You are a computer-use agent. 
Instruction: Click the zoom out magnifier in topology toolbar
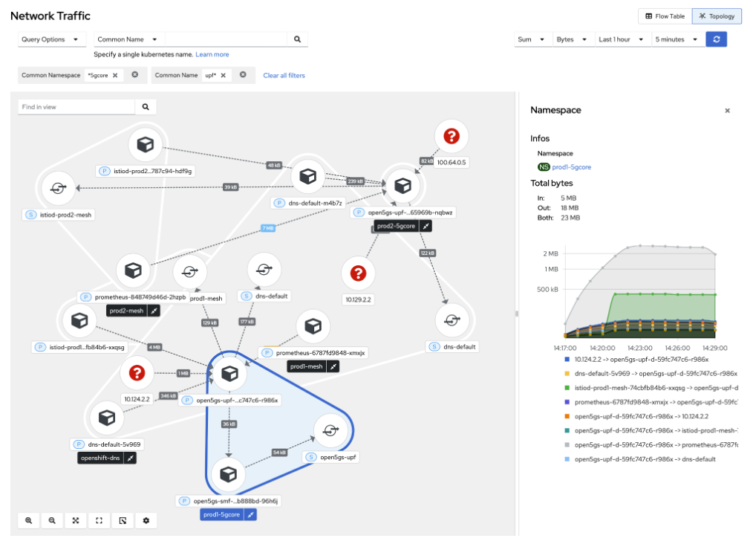[52, 521]
